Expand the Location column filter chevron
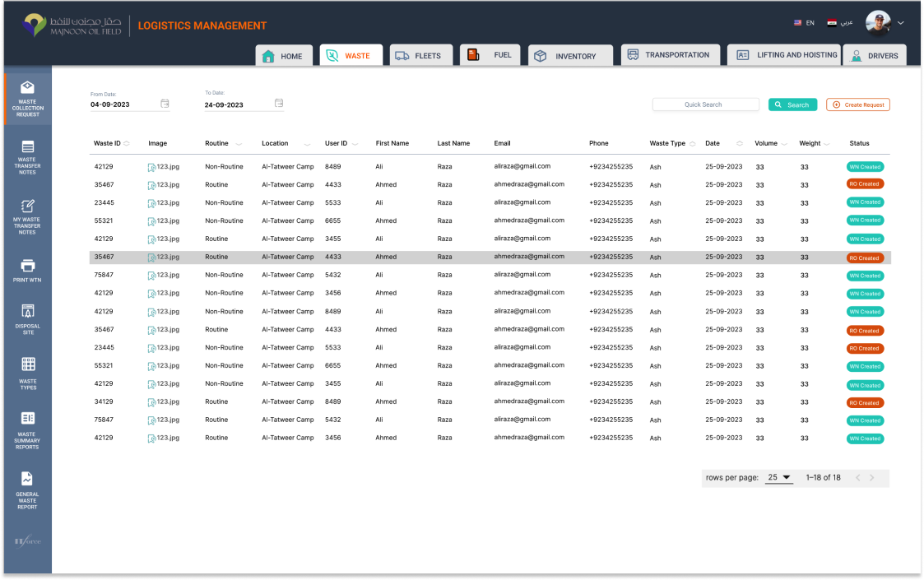Image resolution: width=924 pixels, height=580 pixels. coord(307,144)
